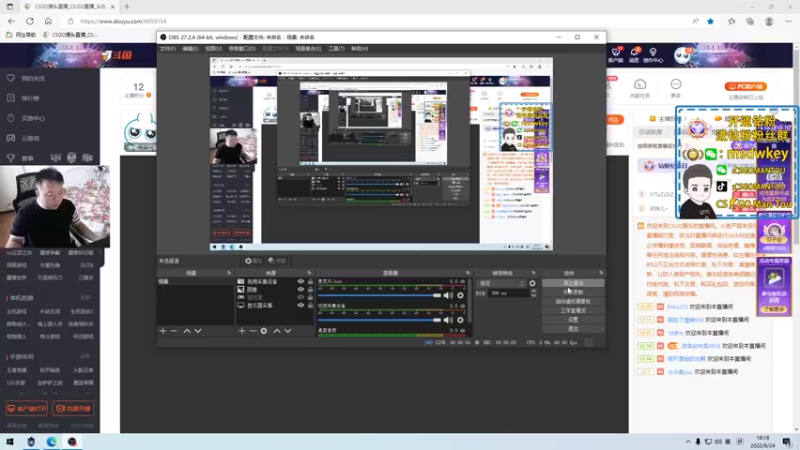This screenshot has height=450, width=800.
Task: Refresh the douyu page in Edge
Action: click(x=30, y=21)
